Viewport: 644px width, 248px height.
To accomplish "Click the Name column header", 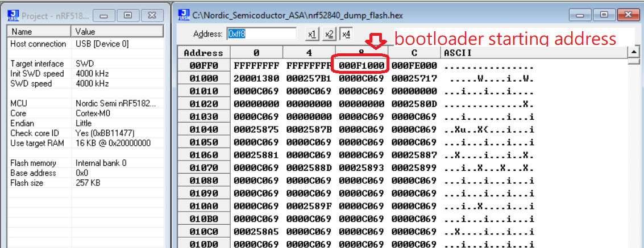I will pos(39,32).
